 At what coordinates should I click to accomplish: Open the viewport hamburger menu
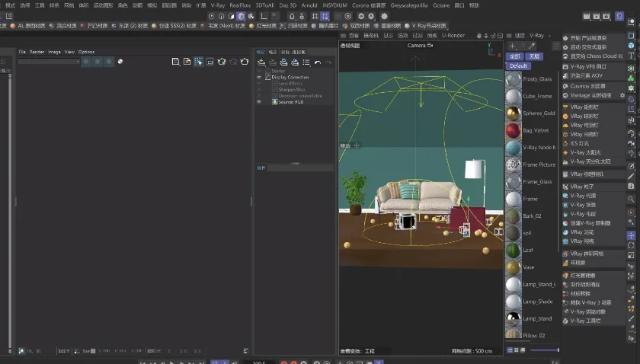tap(343, 36)
